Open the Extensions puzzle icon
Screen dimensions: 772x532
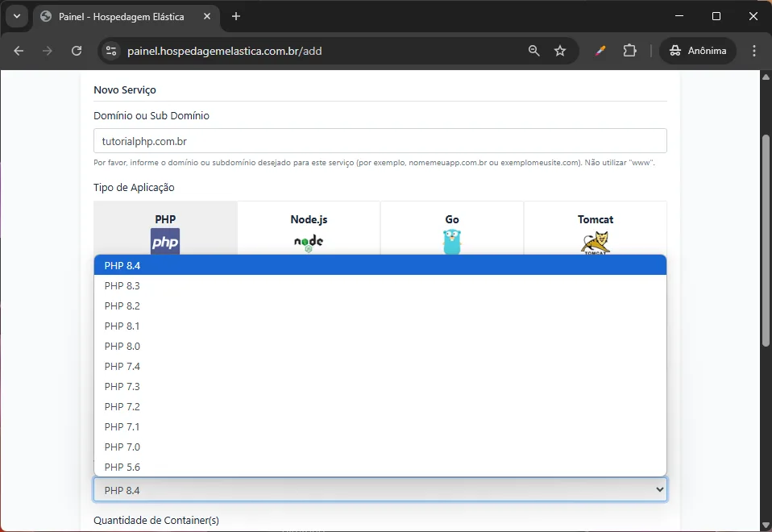click(x=629, y=51)
